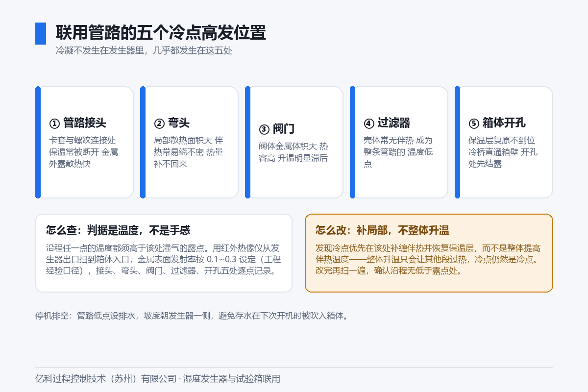Click the heading 怎么改：补局部，不整体升温
Screen dimensions: 588x392
pyautogui.click(x=382, y=230)
